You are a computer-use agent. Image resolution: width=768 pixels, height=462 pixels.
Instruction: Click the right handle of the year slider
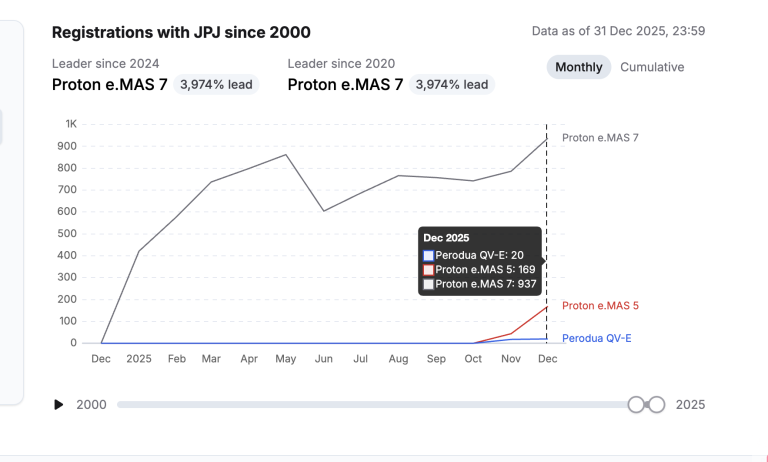(x=656, y=404)
